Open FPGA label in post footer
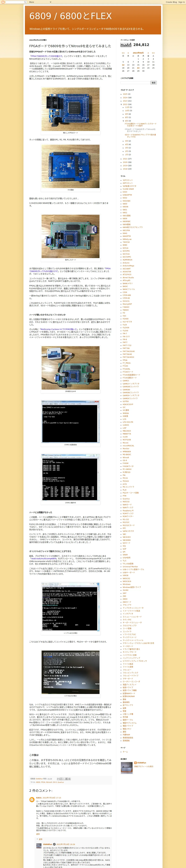The width and height of the screenshot is (186, 868). coord(43,782)
